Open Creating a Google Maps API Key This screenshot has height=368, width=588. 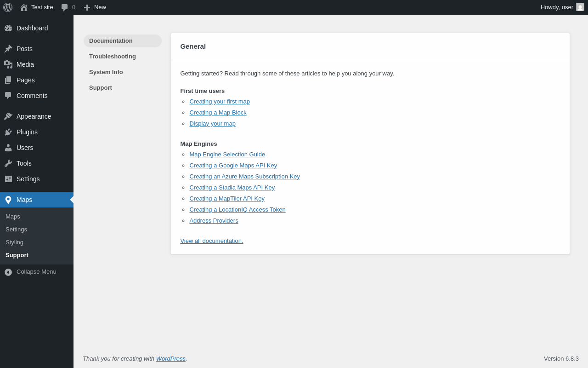click(x=233, y=166)
